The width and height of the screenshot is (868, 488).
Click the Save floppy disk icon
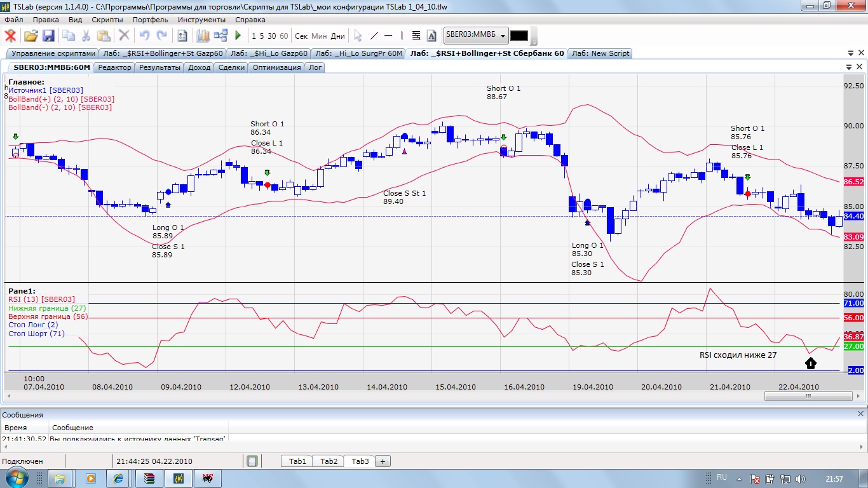pos(48,36)
